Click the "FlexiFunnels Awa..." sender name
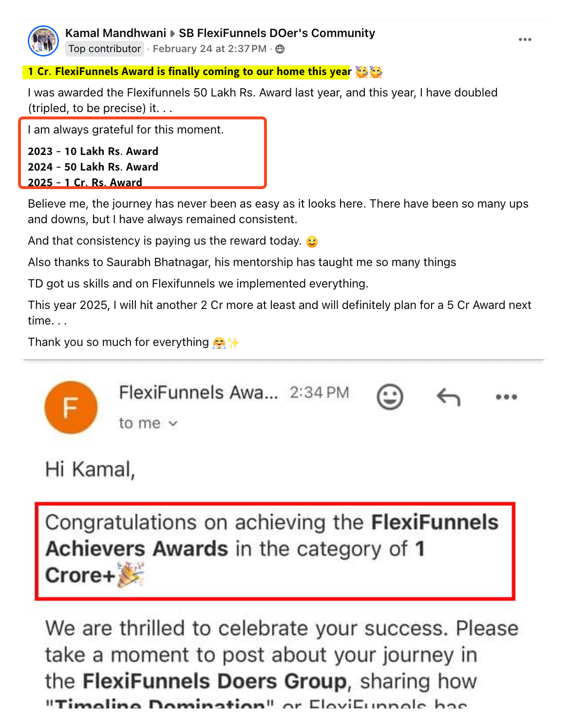The width and height of the screenshot is (567, 728). point(198,392)
